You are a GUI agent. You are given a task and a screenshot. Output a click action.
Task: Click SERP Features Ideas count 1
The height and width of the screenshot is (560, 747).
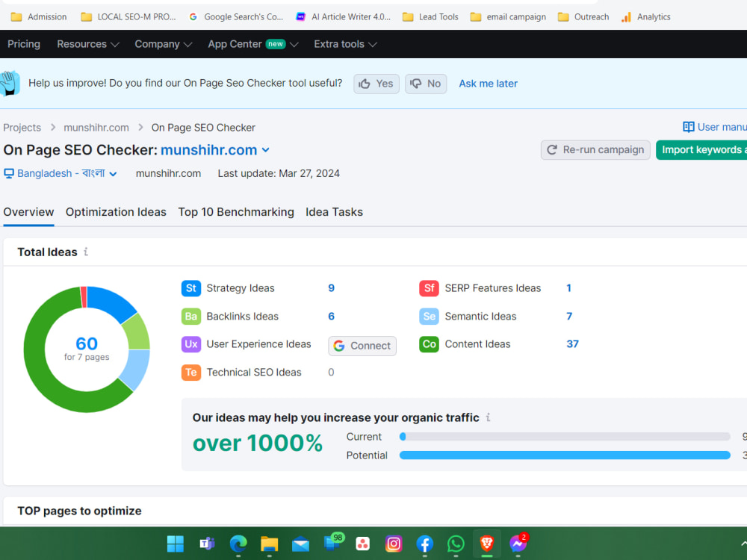(x=568, y=288)
